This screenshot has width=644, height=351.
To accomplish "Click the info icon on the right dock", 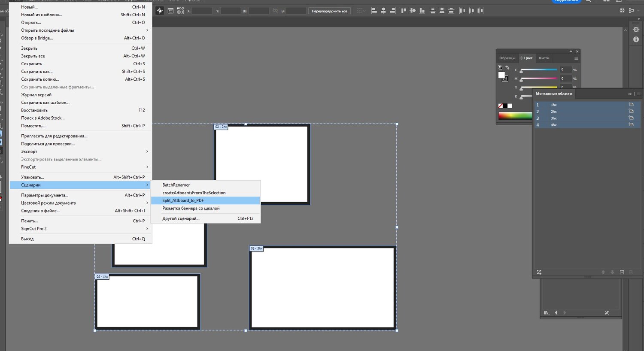I will tap(636, 39).
